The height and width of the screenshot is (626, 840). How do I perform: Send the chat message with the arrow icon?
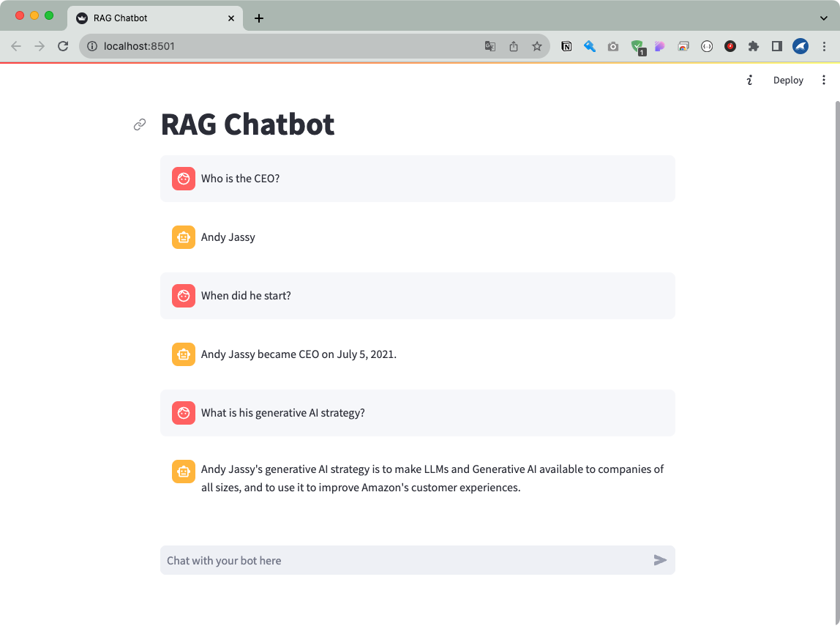pyautogui.click(x=660, y=560)
